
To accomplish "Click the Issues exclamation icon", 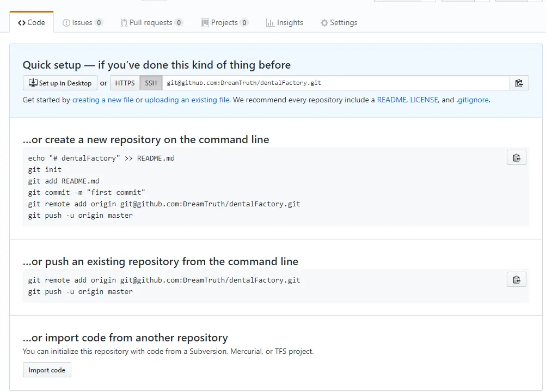I will click(x=66, y=23).
